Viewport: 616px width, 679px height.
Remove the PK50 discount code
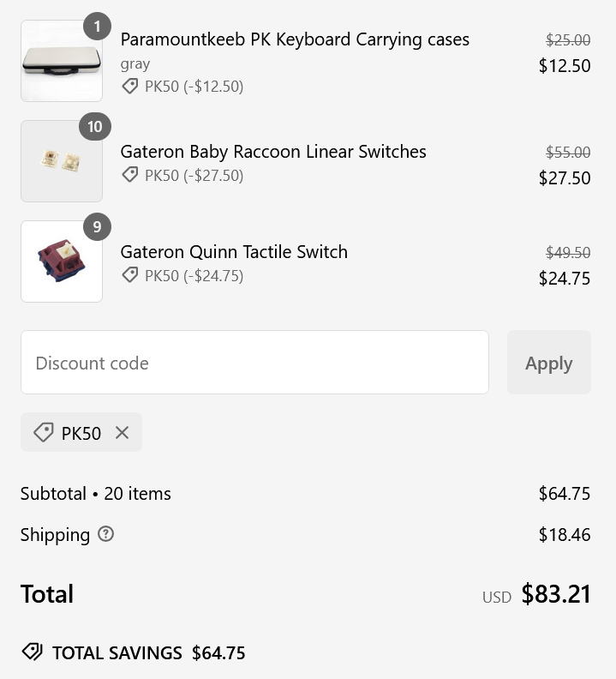122,432
